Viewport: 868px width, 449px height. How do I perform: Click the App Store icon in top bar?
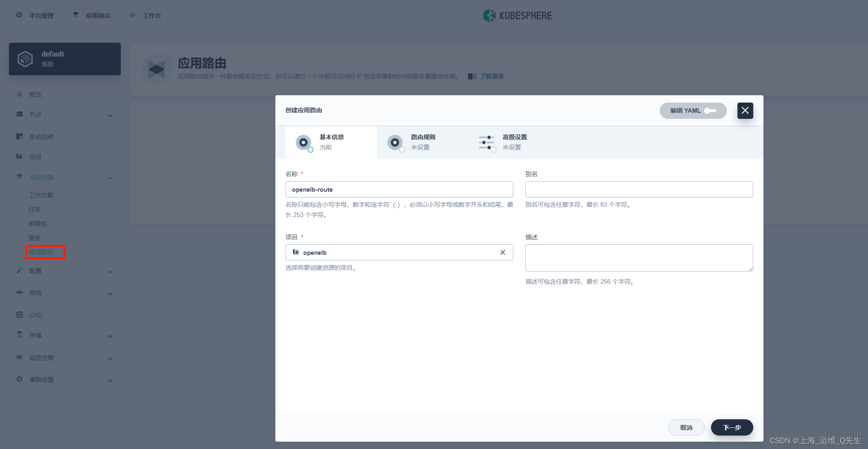click(x=76, y=15)
